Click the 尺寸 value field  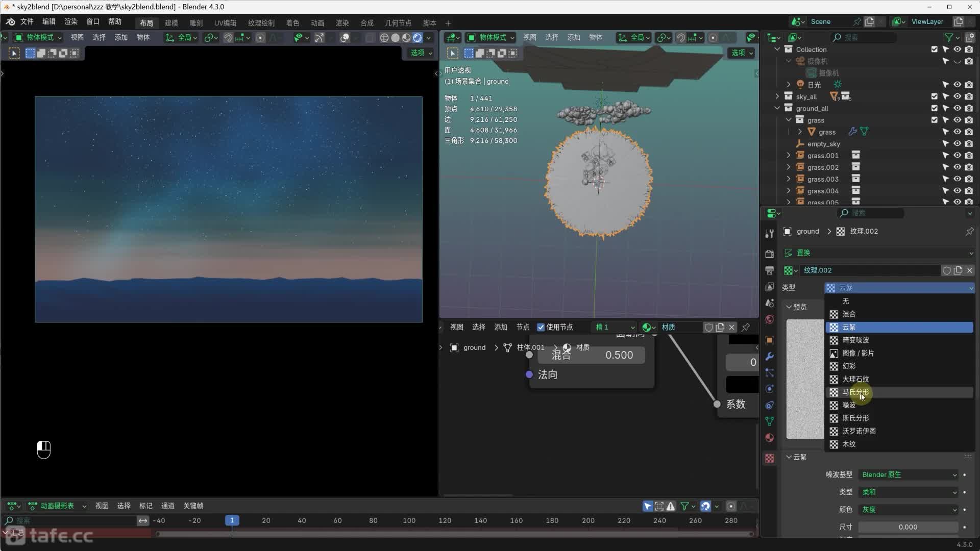point(908,527)
